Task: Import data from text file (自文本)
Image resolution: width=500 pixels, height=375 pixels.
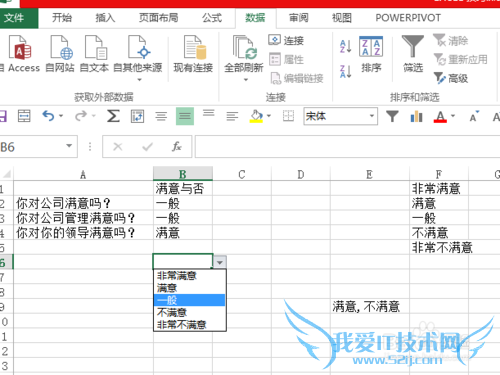Action: pyautogui.click(x=94, y=53)
